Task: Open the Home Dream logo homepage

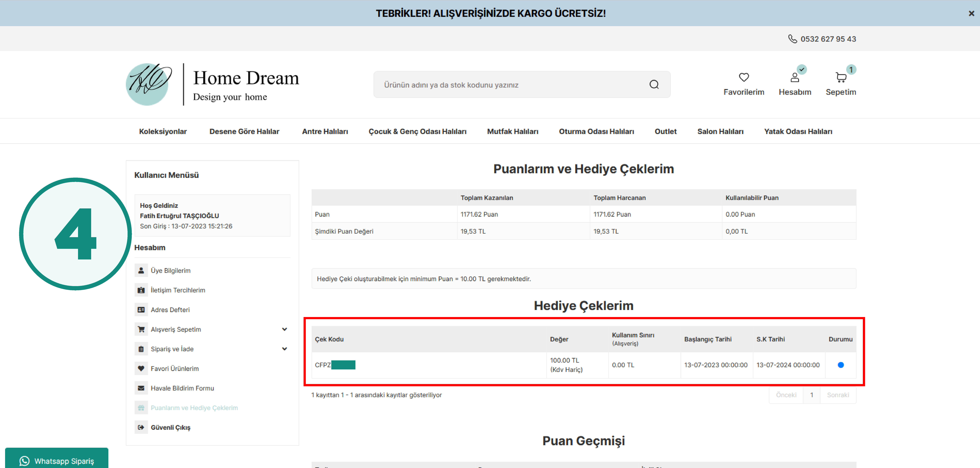Action: click(212, 84)
